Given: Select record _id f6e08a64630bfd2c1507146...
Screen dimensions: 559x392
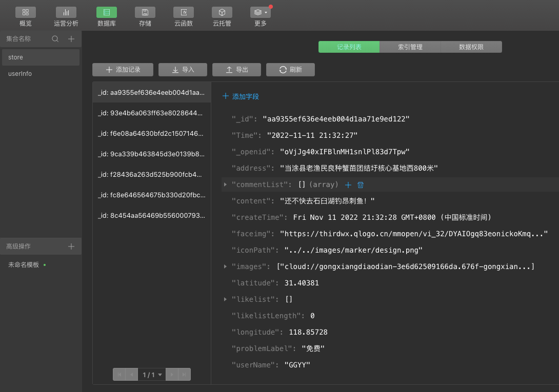Looking at the screenshot, I should (152, 134).
